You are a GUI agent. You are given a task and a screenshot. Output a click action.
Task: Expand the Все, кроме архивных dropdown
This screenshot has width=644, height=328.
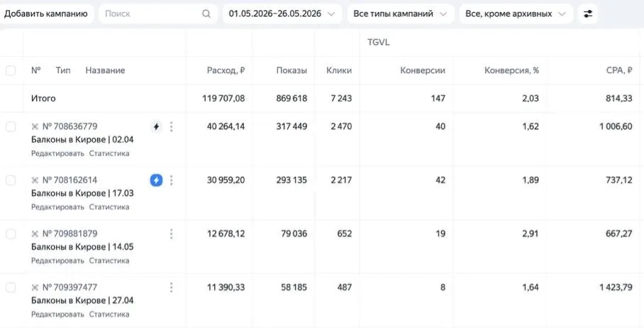516,14
